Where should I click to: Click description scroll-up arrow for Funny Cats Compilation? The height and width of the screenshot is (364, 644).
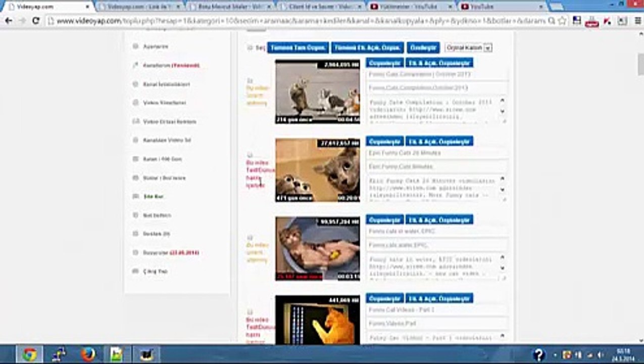[503, 101]
